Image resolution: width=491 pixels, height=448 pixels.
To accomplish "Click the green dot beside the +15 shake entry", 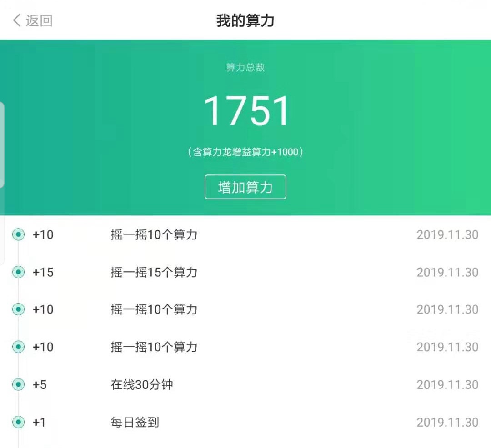I will (18, 272).
